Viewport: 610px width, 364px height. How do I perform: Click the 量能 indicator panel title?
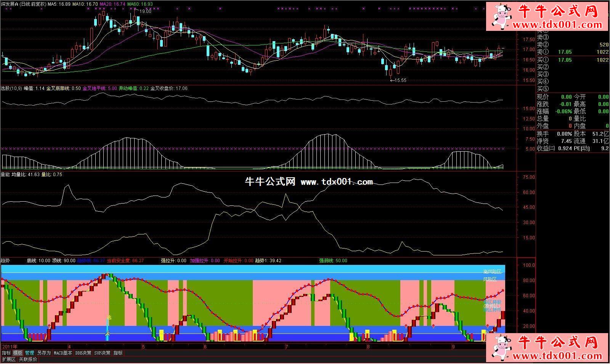click(x=5, y=175)
